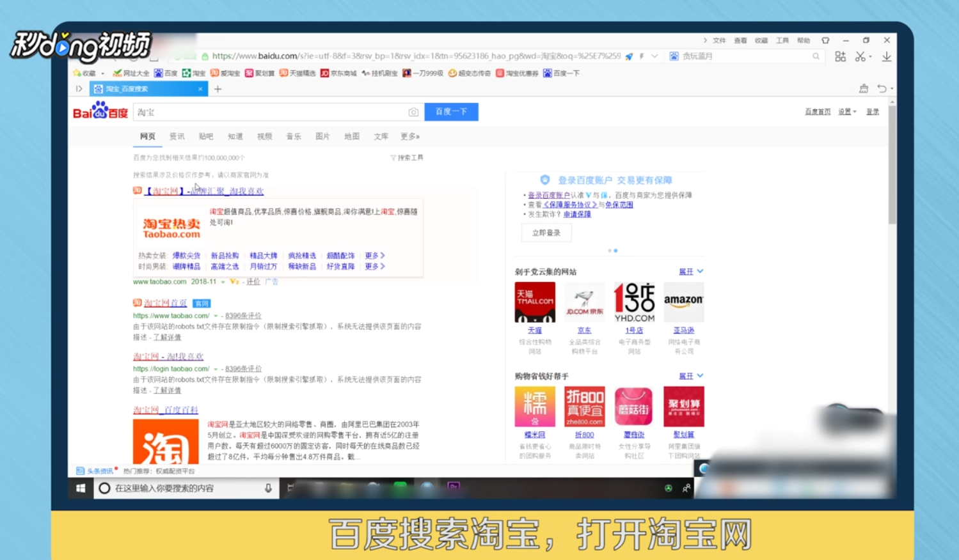Open the Amazon 亚马逊 site icon
The width and height of the screenshot is (959, 560).
(x=683, y=302)
